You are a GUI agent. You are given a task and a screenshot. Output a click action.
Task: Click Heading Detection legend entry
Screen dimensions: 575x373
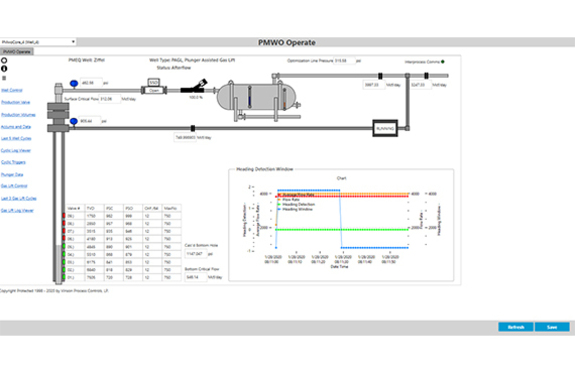tap(296, 204)
